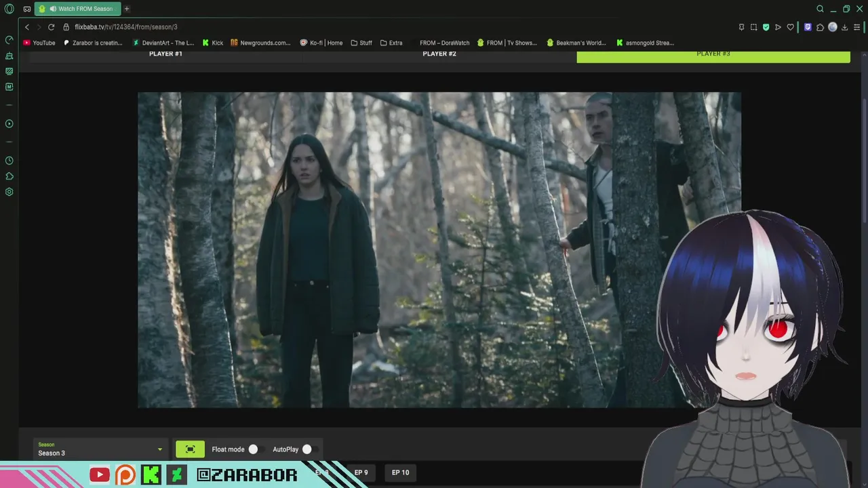Open FROM | Tv Shows bookmark
Screen dimensions: 868x488
[x=507, y=43]
